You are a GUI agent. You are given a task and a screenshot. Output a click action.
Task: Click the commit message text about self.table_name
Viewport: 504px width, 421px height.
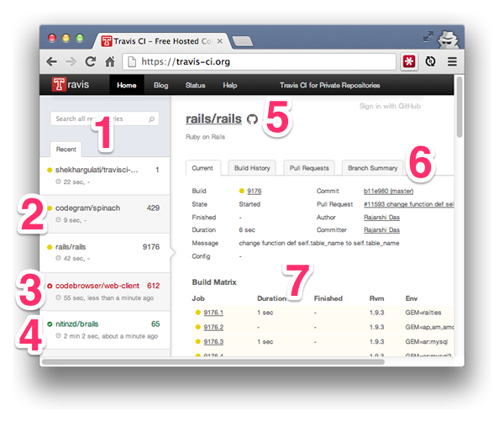(x=319, y=243)
